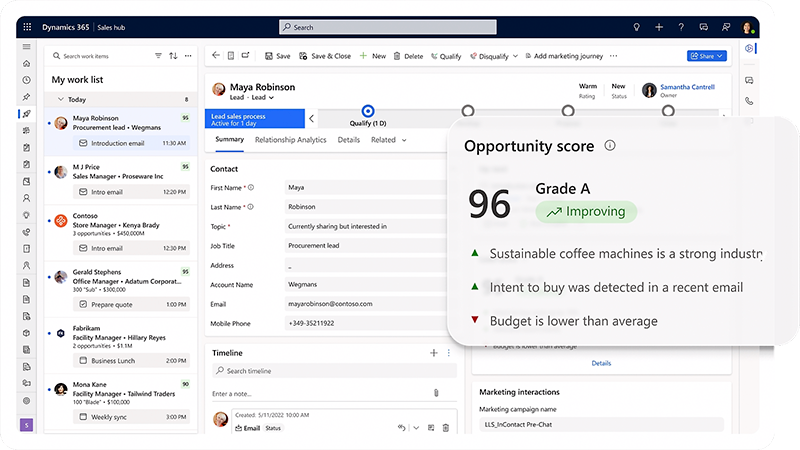The width and height of the screenshot is (800, 450).
Task: Click the Improving trend badge
Action: [586, 212]
